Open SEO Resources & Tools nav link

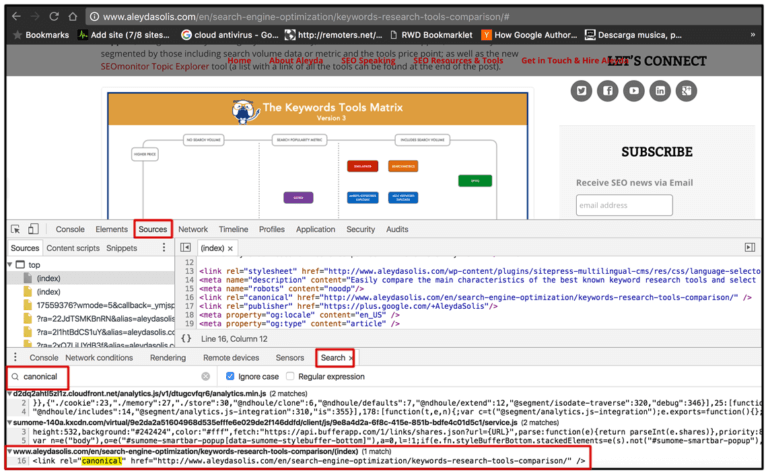coord(458,60)
